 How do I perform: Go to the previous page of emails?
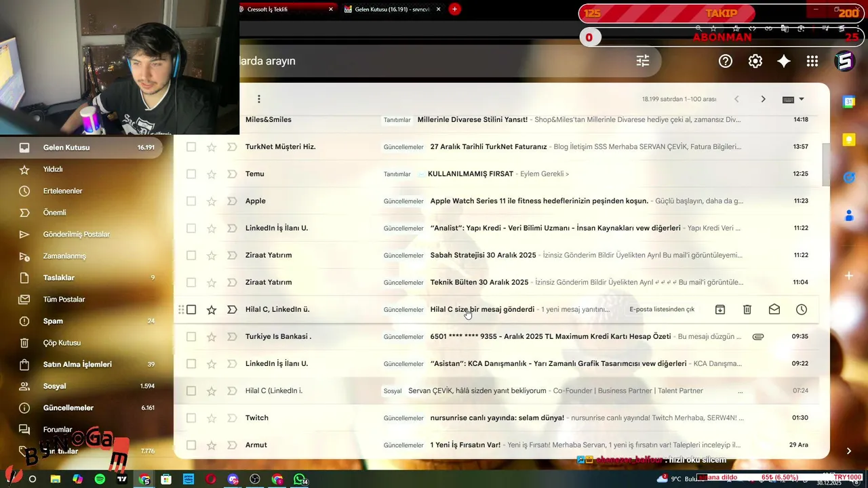pos(736,99)
